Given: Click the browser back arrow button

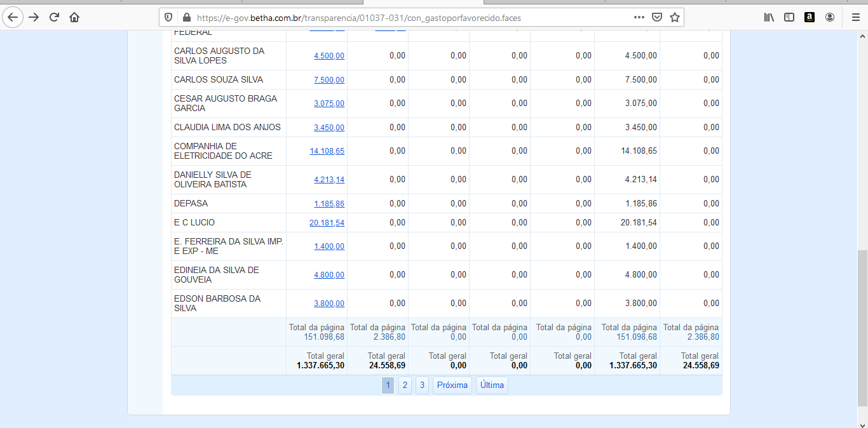Looking at the screenshot, I should pos(13,17).
